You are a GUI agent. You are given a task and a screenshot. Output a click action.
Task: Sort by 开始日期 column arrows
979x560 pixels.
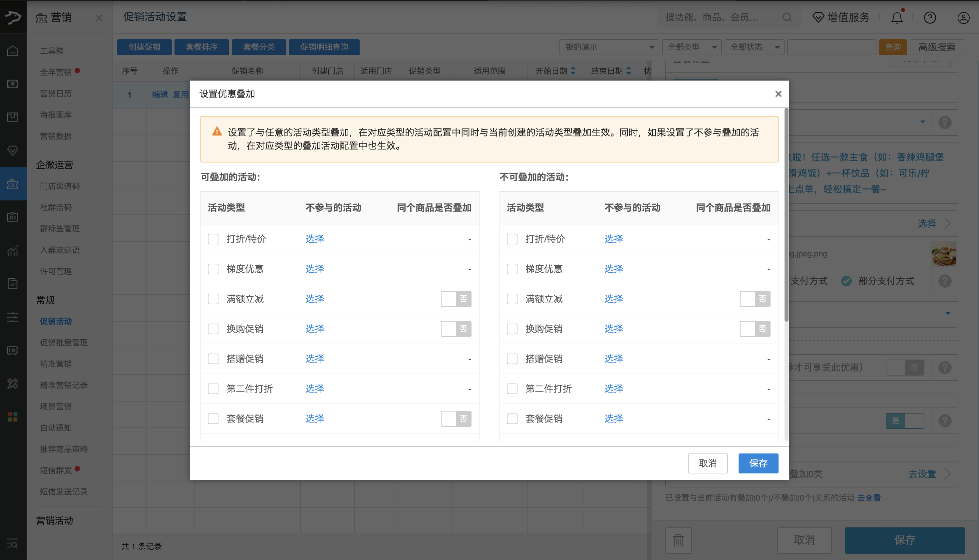[x=573, y=71]
